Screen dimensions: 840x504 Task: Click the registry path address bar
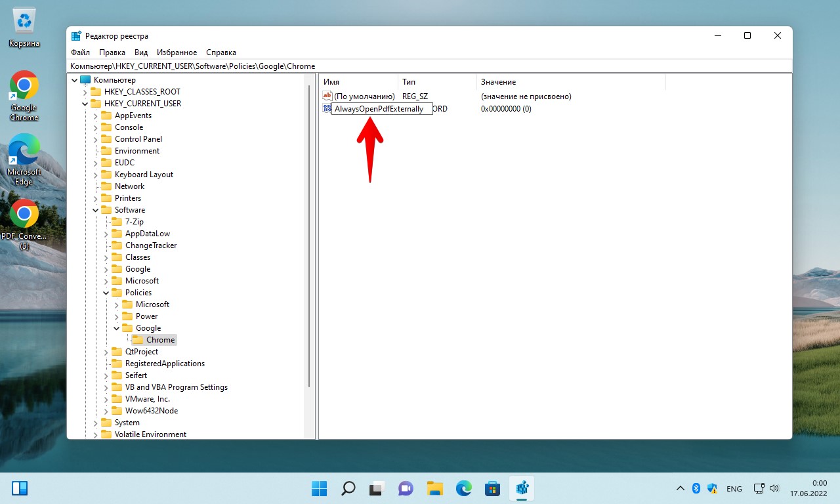point(429,66)
